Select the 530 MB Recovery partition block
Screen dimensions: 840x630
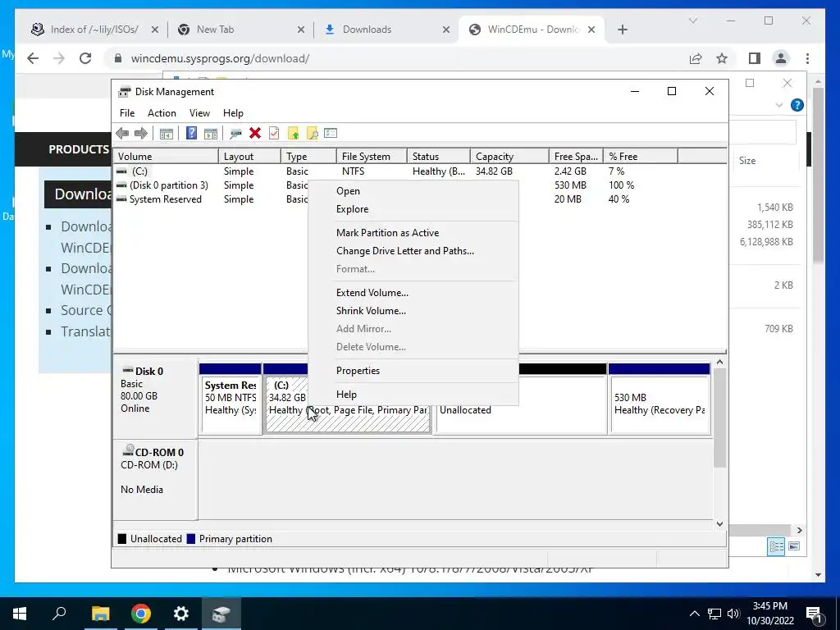tap(660, 399)
